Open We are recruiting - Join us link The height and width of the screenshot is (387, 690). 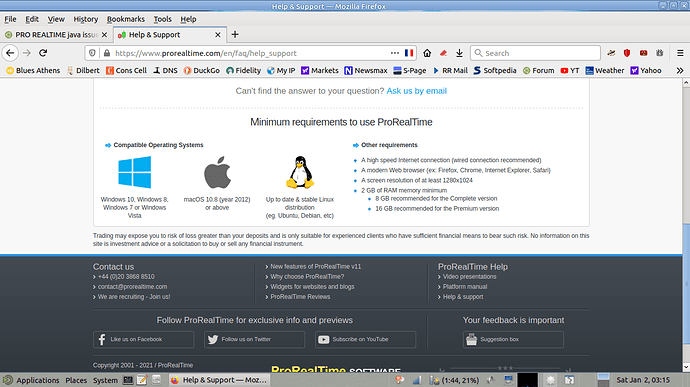pos(134,297)
